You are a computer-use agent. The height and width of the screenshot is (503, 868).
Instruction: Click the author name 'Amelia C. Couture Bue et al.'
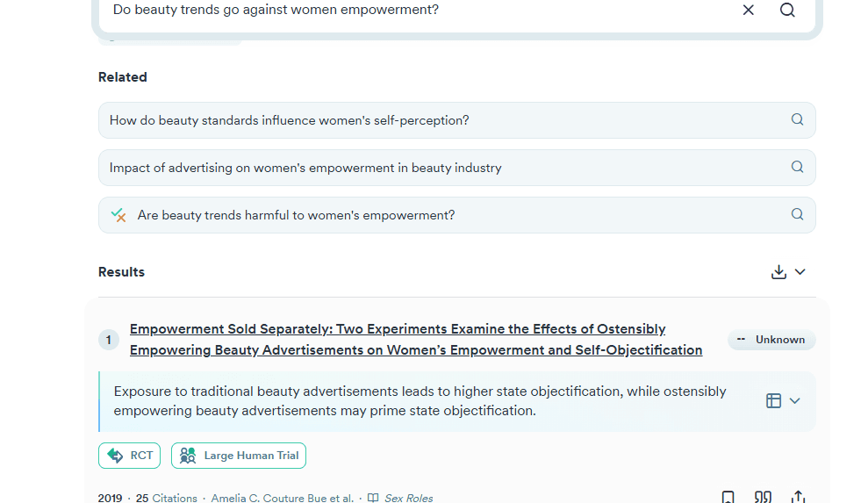coord(283,498)
